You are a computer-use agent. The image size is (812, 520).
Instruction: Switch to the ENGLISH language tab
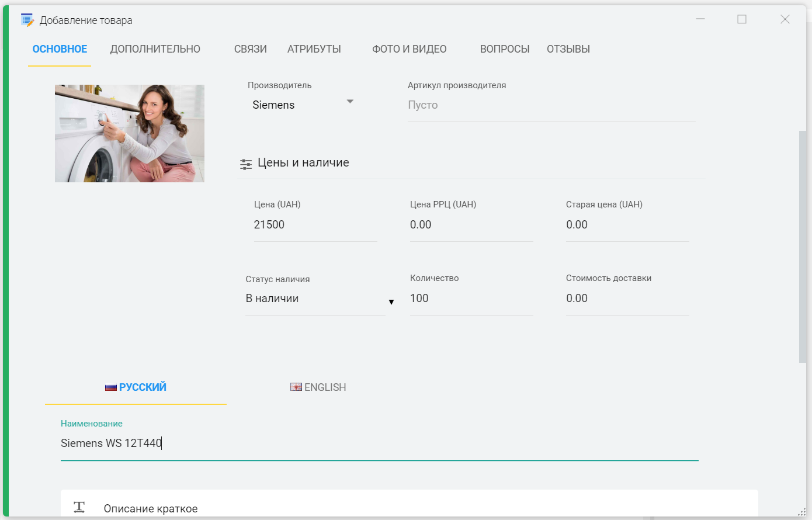tap(319, 387)
